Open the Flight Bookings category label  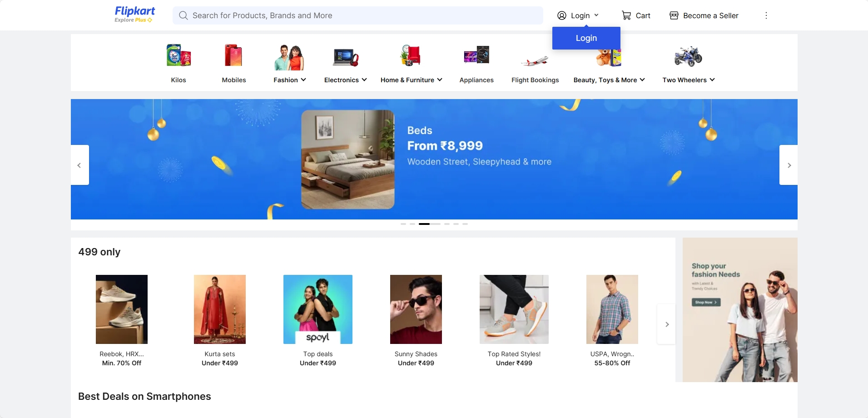coord(535,80)
